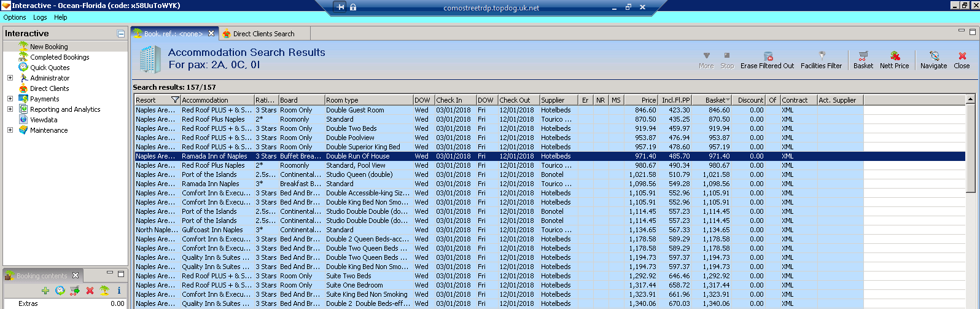Viewport: 980px width, 309px height.
Task: Toggle the filter icon on Resort column
Action: point(175,100)
